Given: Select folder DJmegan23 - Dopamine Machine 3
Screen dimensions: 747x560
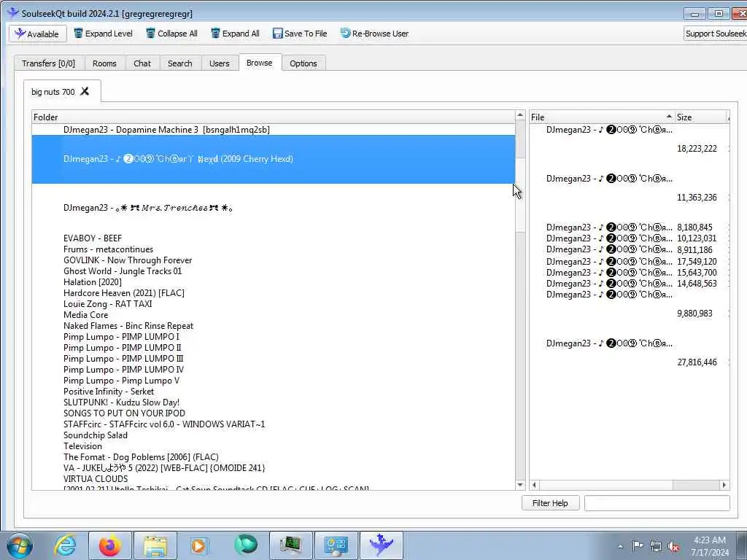Looking at the screenshot, I should coord(166,130).
